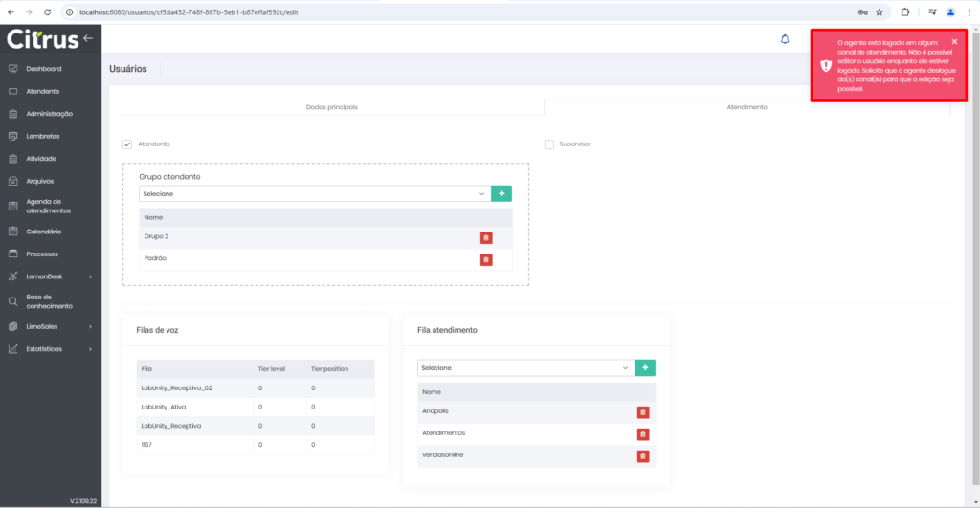Viewport: 980px width, 508px height.
Task: Add Fila atendimento with green plus button
Action: [x=645, y=367]
